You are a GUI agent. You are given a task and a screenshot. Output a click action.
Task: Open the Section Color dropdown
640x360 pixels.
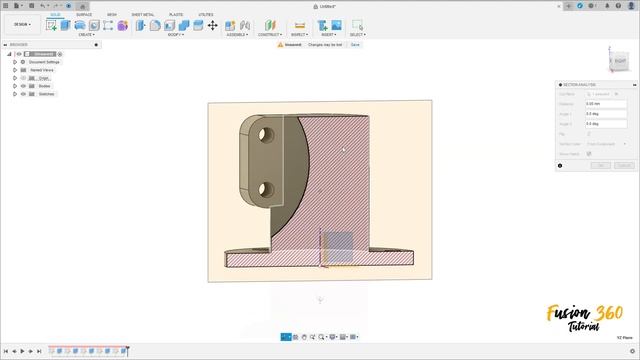(x=607, y=144)
